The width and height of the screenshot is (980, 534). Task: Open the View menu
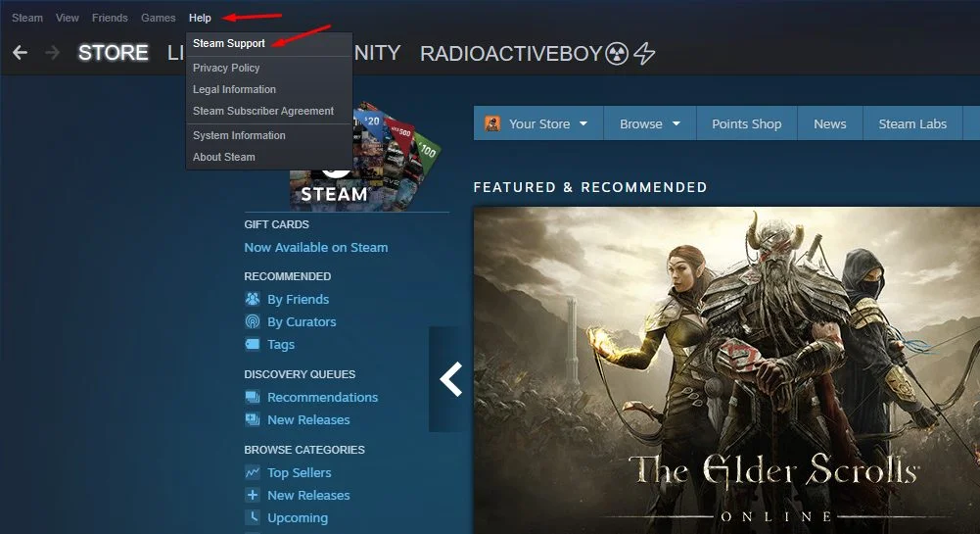tap(67, 18)
